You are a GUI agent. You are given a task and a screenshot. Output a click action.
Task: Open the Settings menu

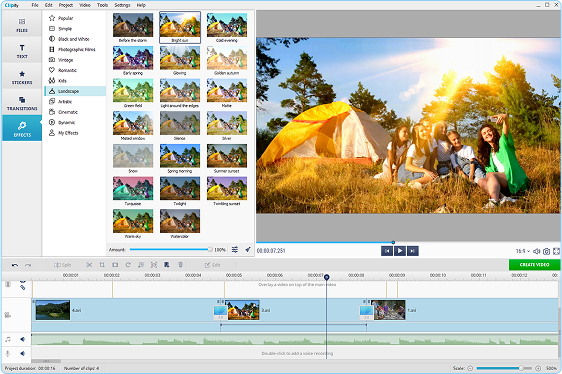[122, 5]
